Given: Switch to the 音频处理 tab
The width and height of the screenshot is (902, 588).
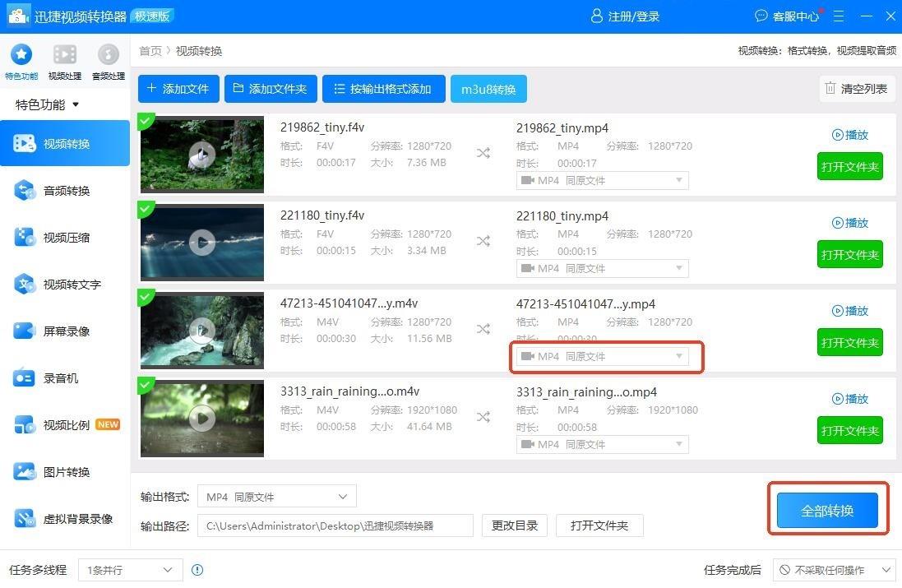Looking at the screenshot, I should tap(109, 62).
